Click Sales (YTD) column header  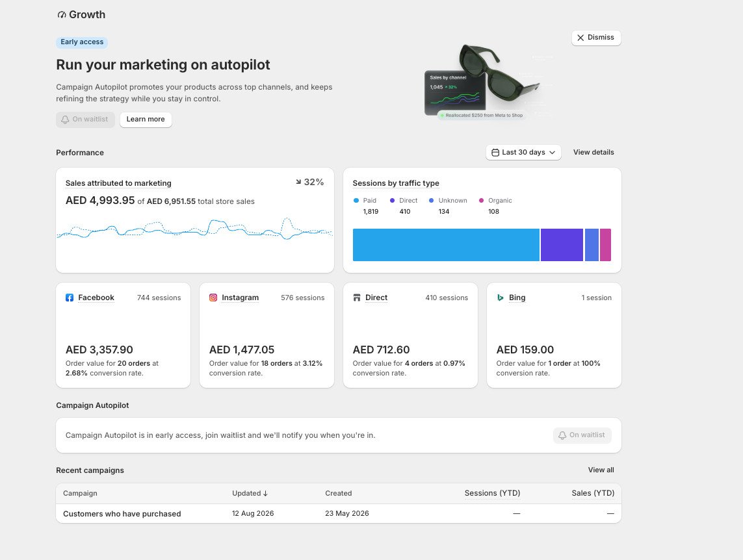click(x=593, y=493)
